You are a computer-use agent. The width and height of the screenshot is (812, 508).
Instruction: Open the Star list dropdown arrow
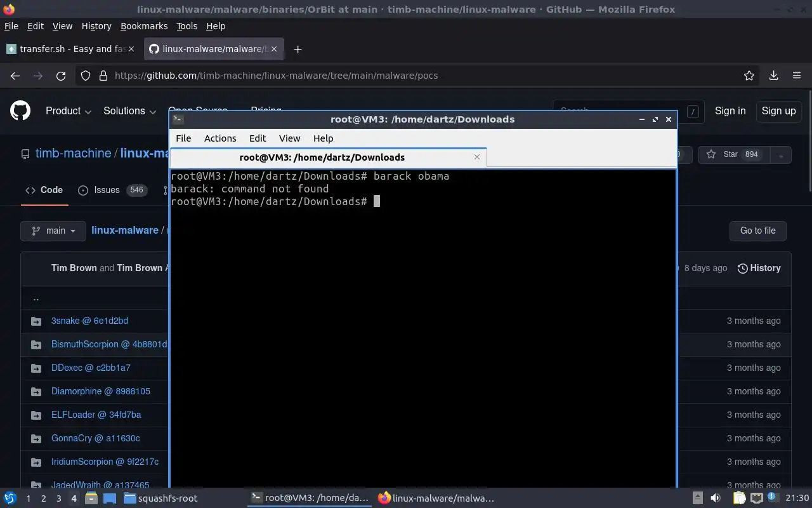point(781,154)
